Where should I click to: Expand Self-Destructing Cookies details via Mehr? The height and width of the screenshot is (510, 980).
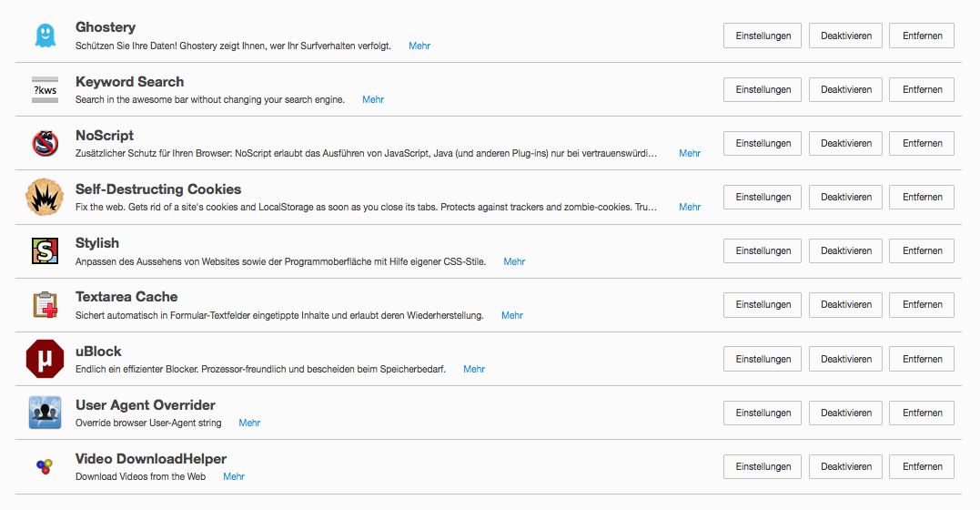[690, 207]
